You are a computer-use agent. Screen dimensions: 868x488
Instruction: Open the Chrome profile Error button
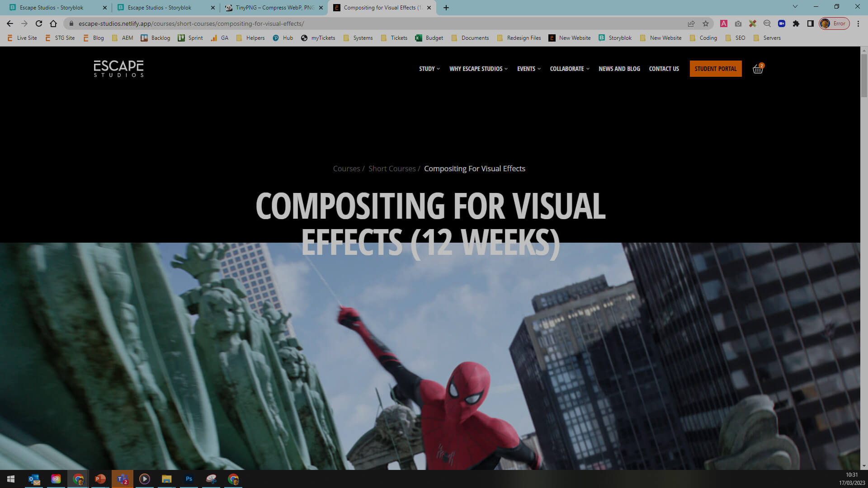(x=834, y=23)
